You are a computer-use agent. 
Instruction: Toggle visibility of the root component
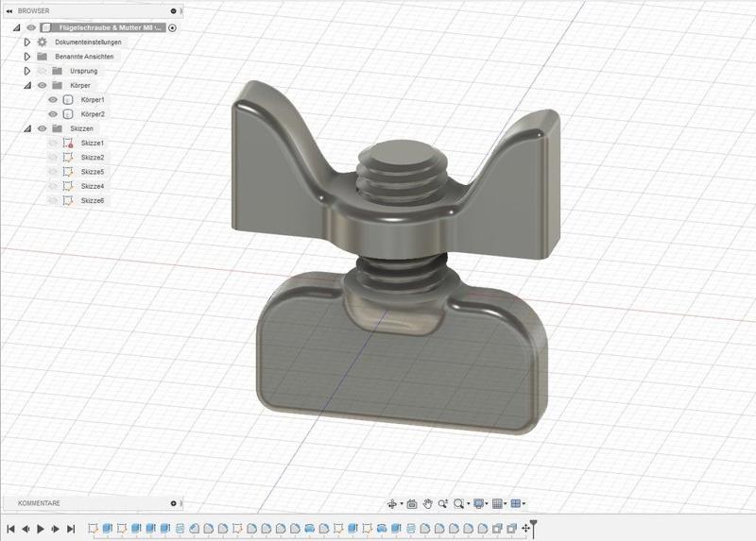31,28
